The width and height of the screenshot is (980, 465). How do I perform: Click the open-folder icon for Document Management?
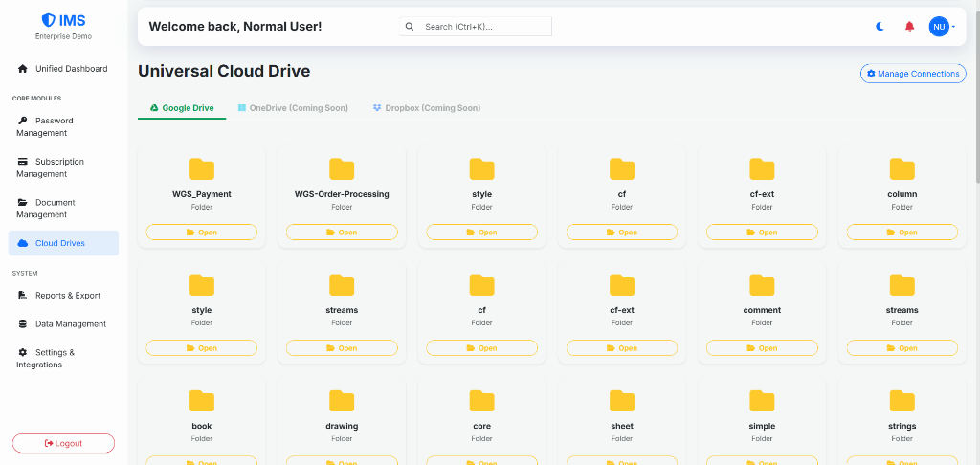23,203
